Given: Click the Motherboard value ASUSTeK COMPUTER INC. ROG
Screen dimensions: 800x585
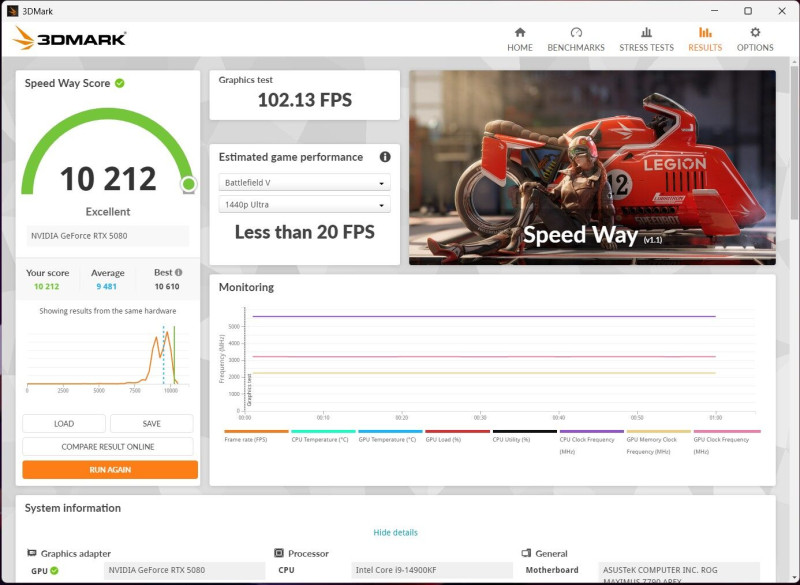Looking at the screenshot, I should 679,572.
